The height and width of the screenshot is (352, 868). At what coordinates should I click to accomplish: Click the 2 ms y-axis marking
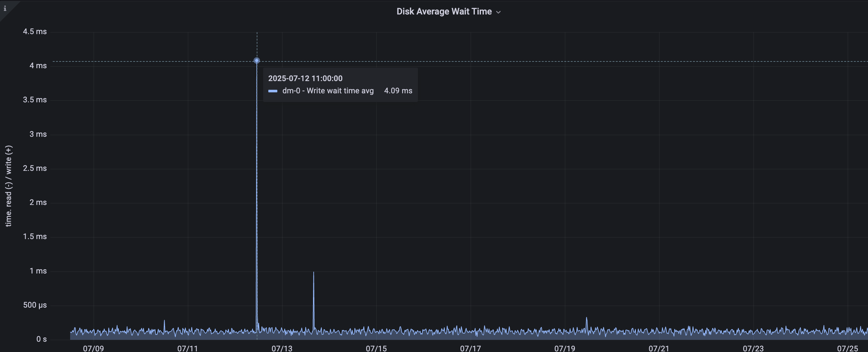[39, 202]
